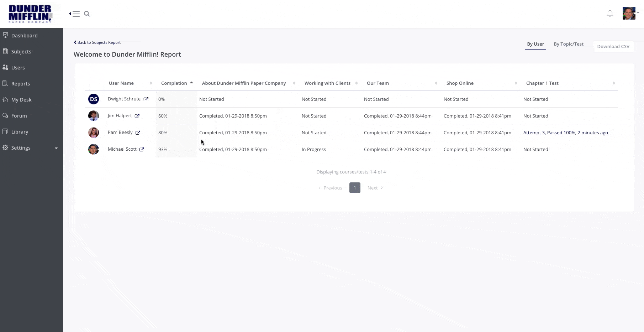Click Dwight's Chapter 1 Test Not Started cell
Image resolution: width=644 pixels, height=332 pixels.
click(535, 99)
